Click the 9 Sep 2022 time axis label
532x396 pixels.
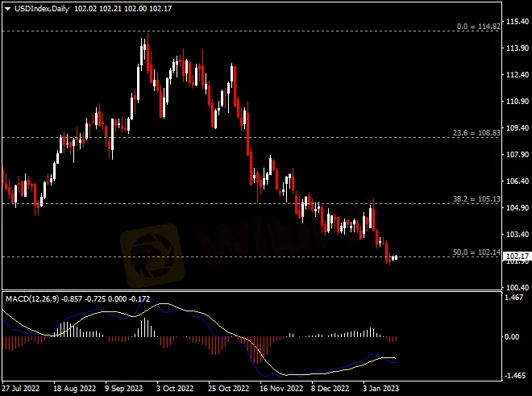123,388
